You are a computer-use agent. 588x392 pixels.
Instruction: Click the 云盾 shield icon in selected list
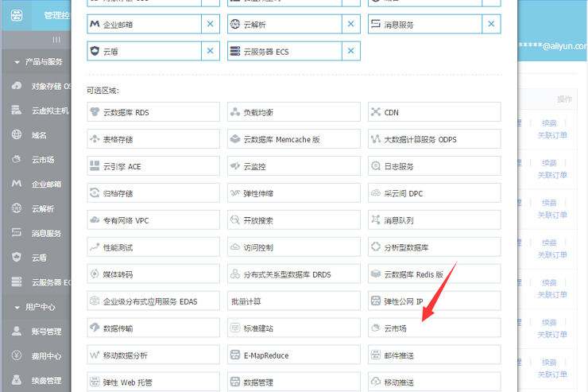pyautogui.click(x=95, y=51)
